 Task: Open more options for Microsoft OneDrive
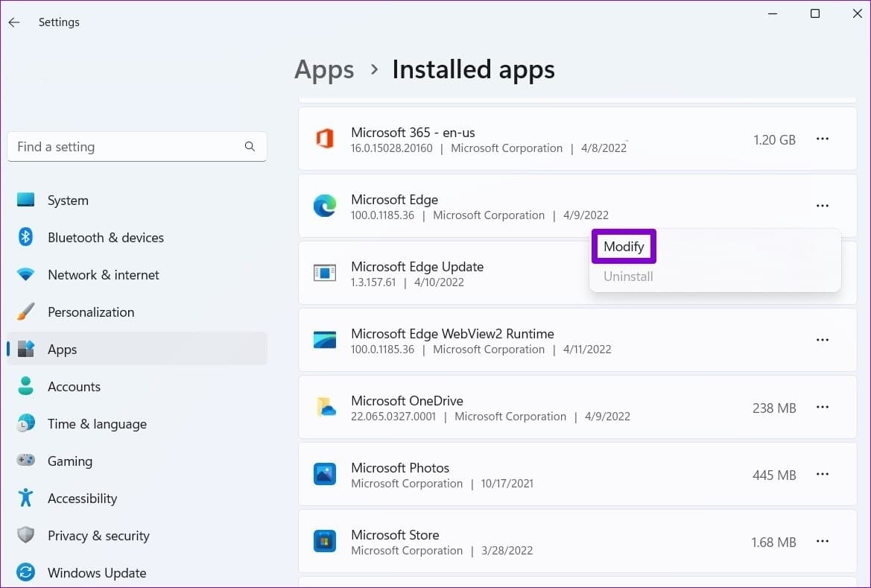[822, 408]
